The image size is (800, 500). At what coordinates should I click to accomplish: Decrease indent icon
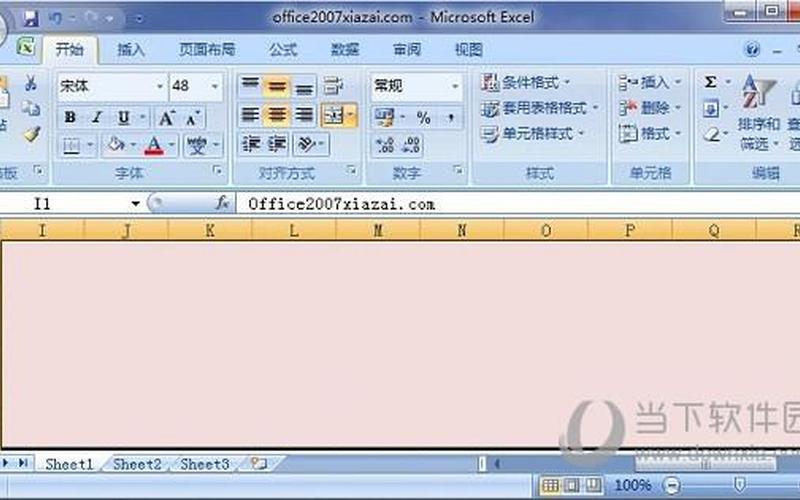point(252,144)
